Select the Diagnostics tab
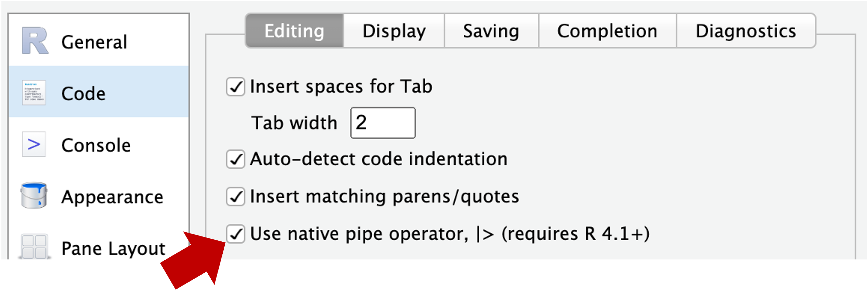Viewport: 868px width, 290px height. coord(746,31)
